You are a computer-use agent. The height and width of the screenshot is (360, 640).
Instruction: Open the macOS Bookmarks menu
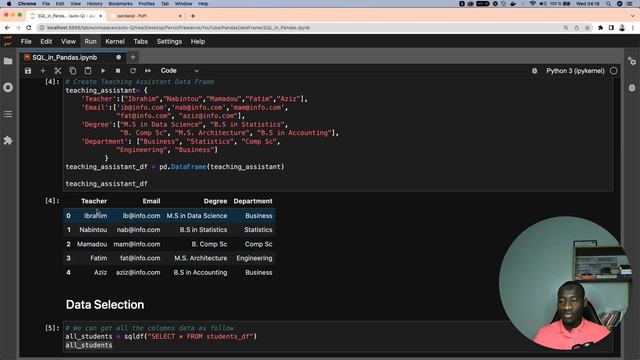click(x=120, y=4)
